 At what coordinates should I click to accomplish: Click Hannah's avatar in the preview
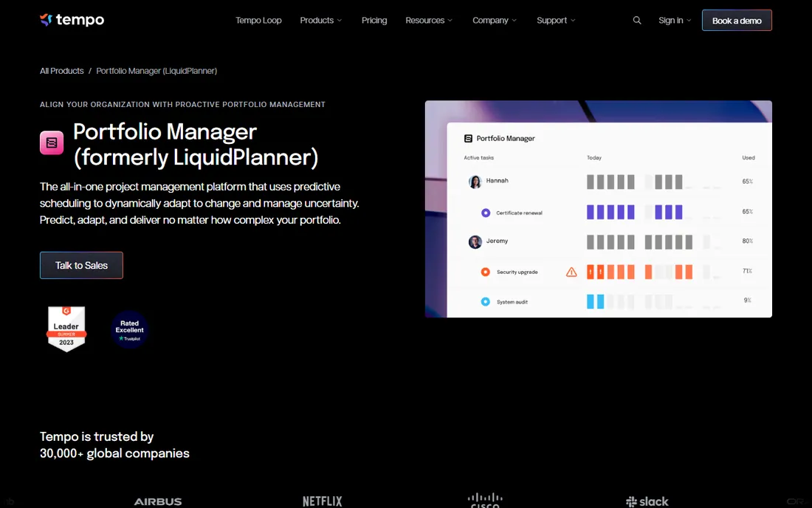pos(475,182)
